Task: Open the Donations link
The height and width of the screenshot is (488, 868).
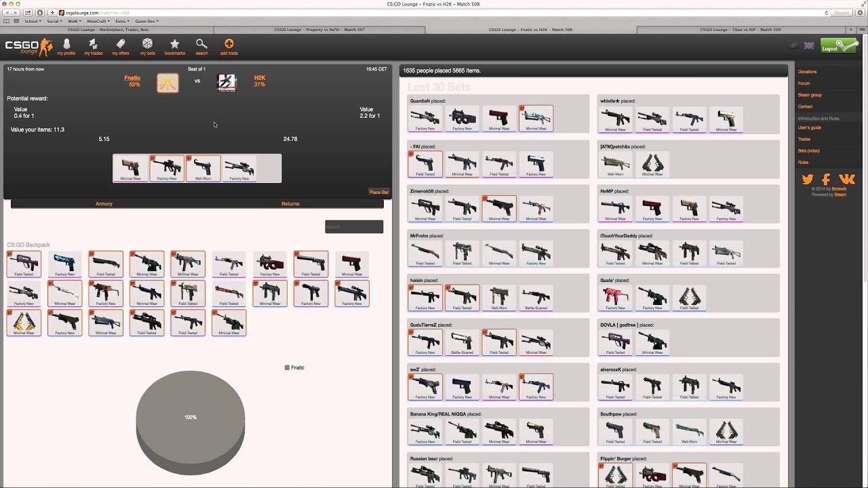Action: point(807,72)
